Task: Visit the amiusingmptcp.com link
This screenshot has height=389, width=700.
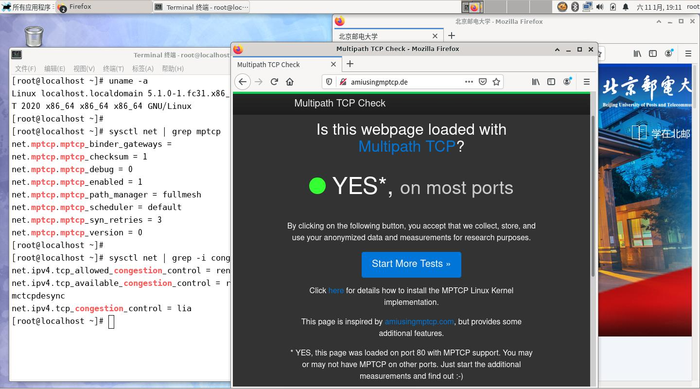Action: [419, 322]
